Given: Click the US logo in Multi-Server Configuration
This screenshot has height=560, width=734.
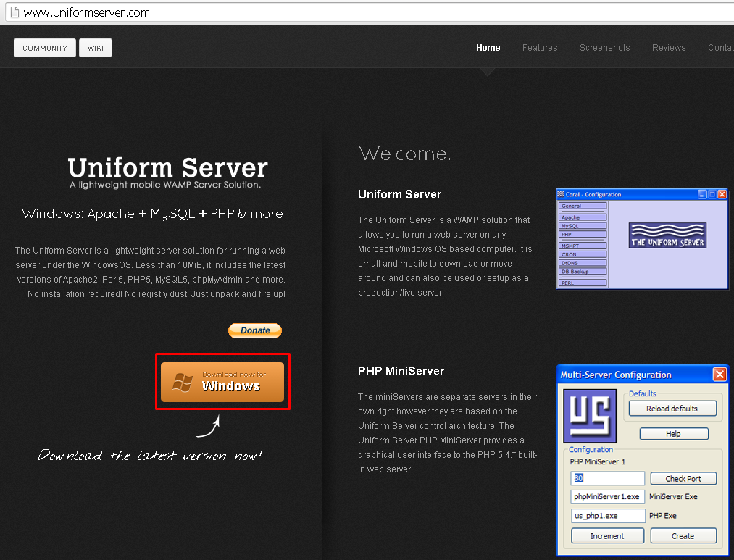Looking at the screenshot, I should pyautogui.click(x=590, y=416).
